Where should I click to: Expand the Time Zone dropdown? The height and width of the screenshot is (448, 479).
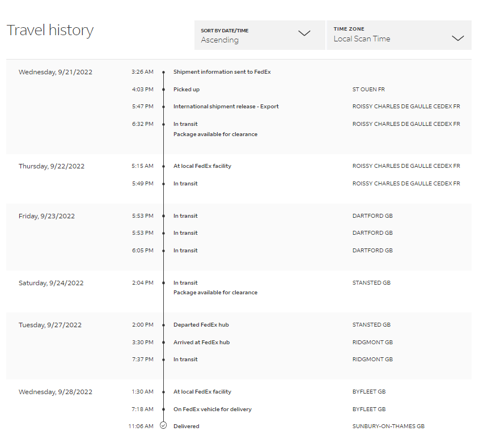point(399,35)
